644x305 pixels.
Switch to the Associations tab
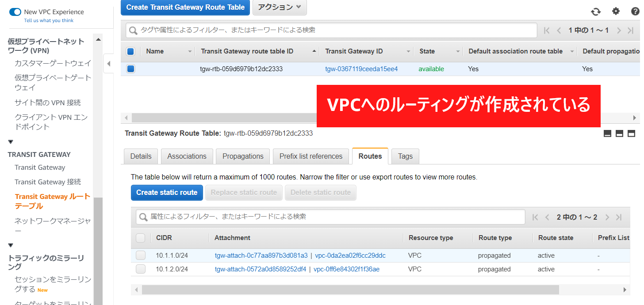pyautogui.click(x=187, y=156)
